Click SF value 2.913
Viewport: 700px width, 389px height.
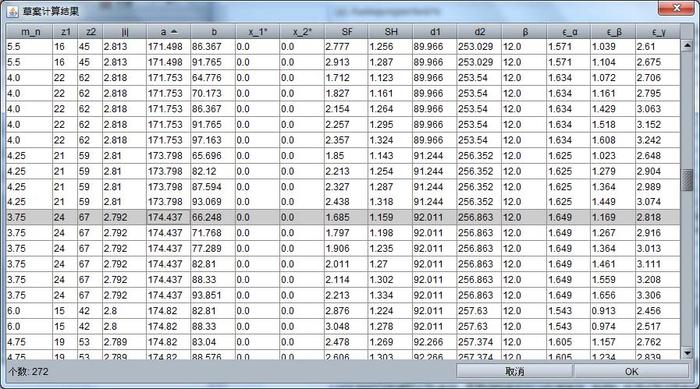[346, 62]
